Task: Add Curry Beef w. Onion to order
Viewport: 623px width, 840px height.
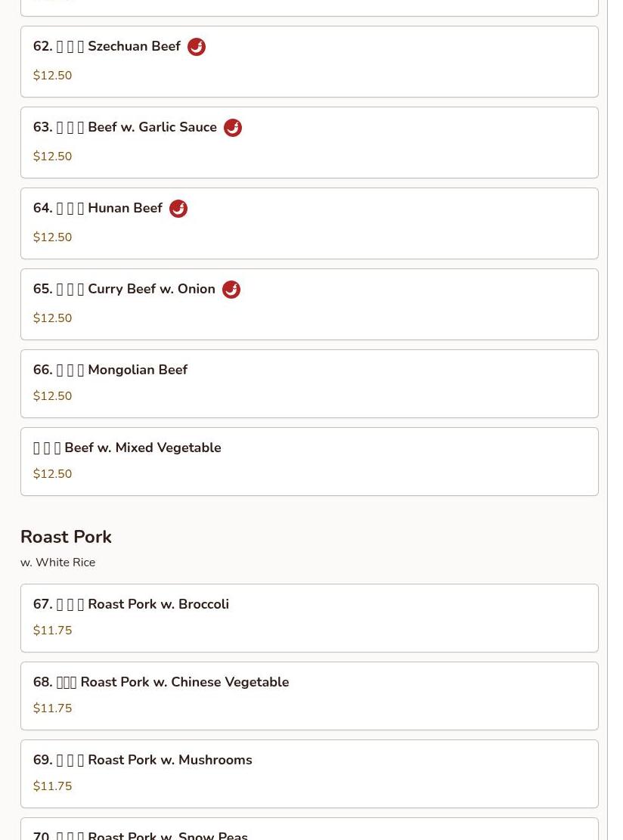Action: [x=309, y=304]
